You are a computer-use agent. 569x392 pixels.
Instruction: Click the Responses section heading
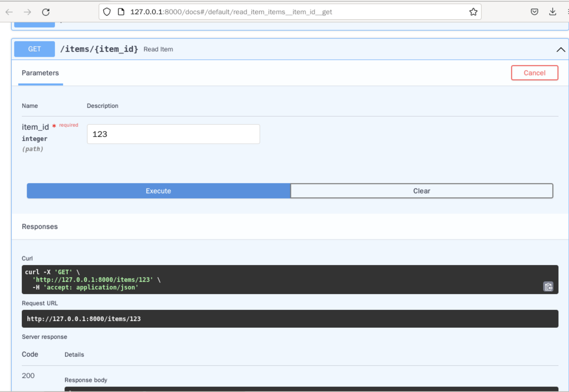[x=40, y=226]
